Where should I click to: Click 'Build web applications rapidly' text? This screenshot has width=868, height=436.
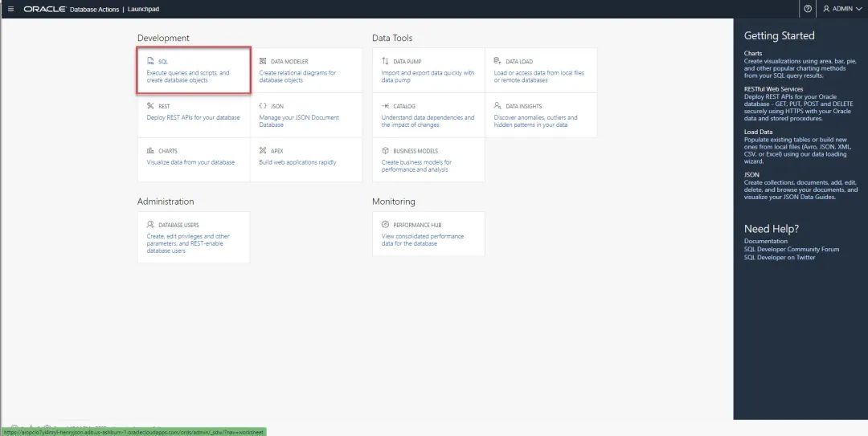pyautogui.click(x=297, y=162)
